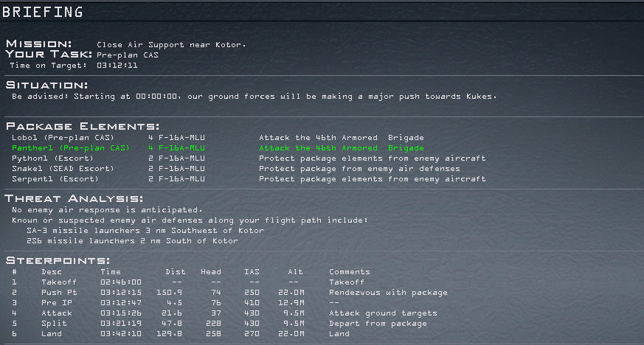
Task: Click the Takeoff steerpoint row
Action: tap(56, 282)
